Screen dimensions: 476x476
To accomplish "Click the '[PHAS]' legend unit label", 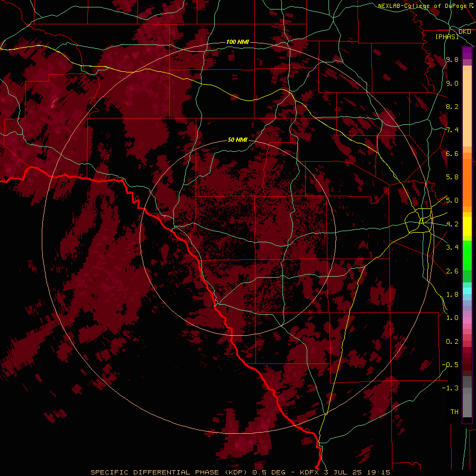I will click(x=447, y=36).
